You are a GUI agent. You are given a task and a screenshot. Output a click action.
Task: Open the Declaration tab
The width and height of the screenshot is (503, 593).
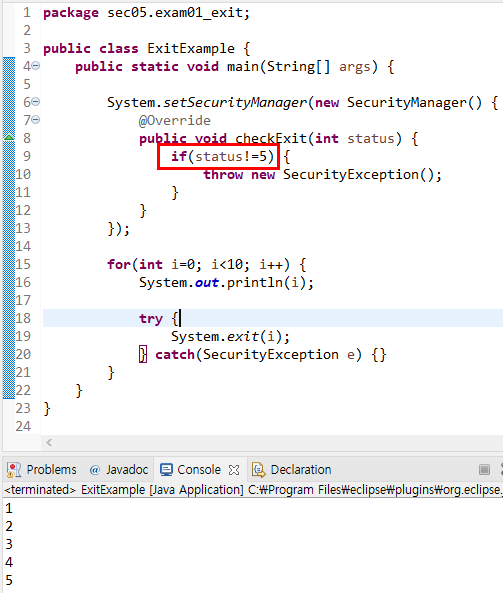point(301,469)
